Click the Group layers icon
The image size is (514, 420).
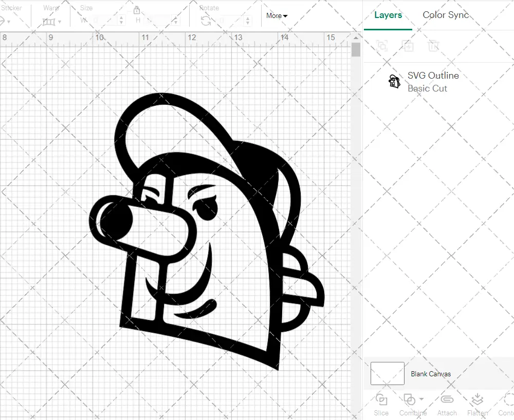[382, 46]
